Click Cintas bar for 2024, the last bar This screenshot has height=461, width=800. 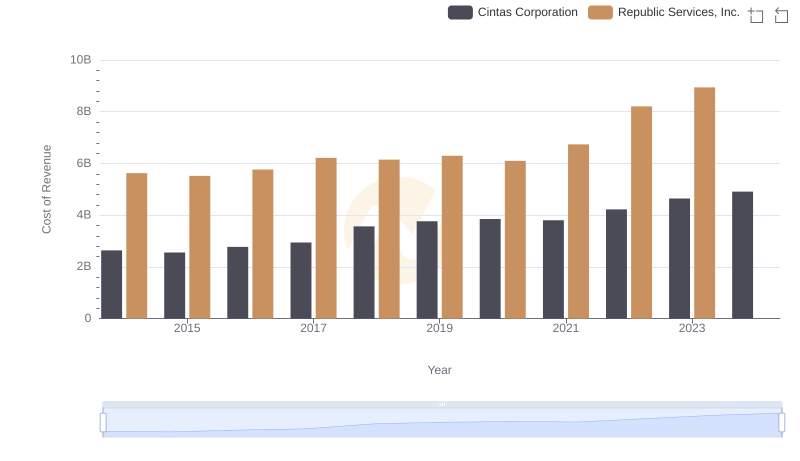742,255
